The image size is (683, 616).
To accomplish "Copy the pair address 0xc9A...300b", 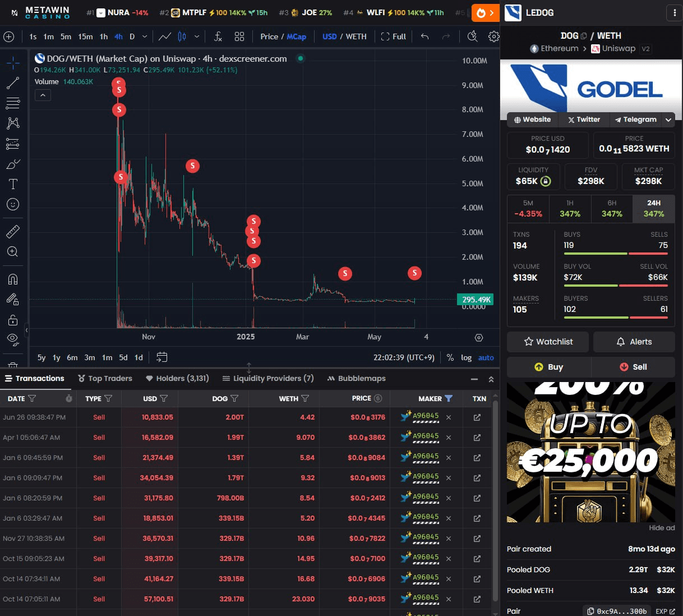I will [x=617, y=612].
